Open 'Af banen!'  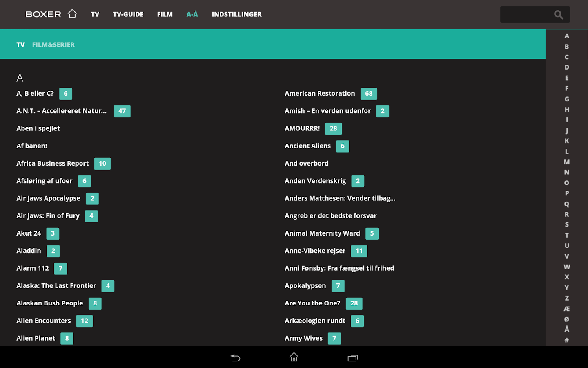coord(32,146)
